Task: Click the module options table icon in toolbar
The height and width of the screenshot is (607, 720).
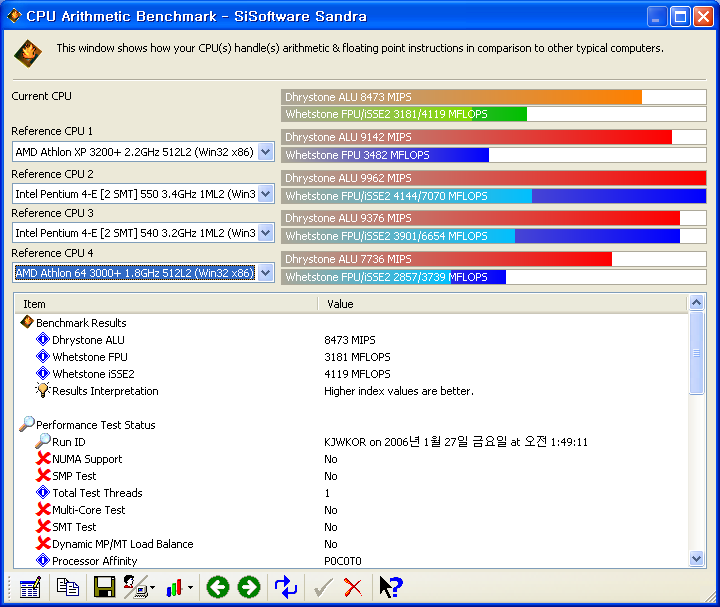Action: point(30,587)
